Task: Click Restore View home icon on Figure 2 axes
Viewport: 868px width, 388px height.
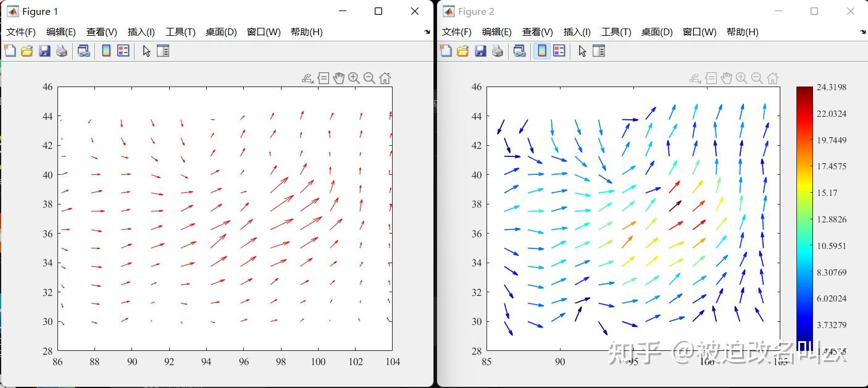Action: click(772, 78)
